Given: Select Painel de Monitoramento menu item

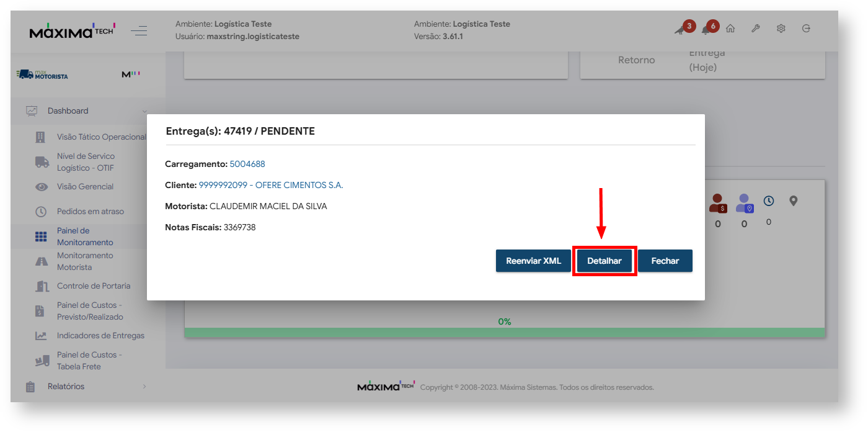Looking at the screenshot, I should [85, 236].
